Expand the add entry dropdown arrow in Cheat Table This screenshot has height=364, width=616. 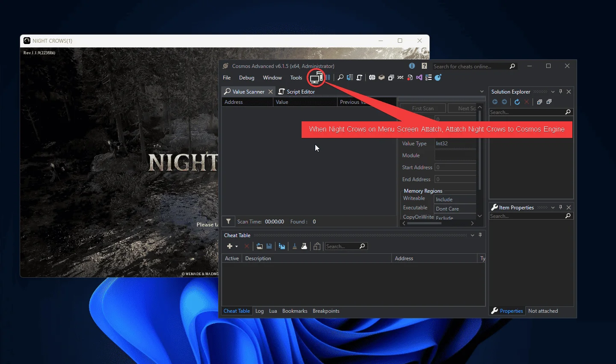tap(237, 247)
